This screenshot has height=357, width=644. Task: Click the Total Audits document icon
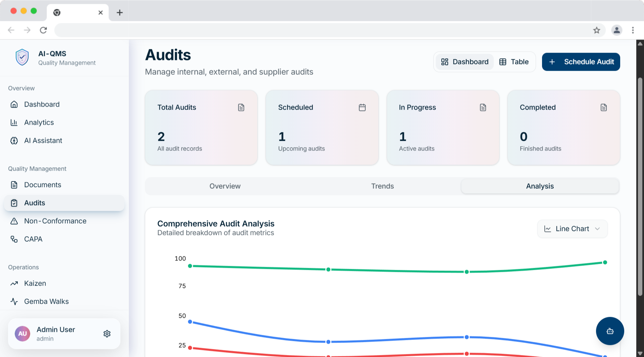click(241, 107)
